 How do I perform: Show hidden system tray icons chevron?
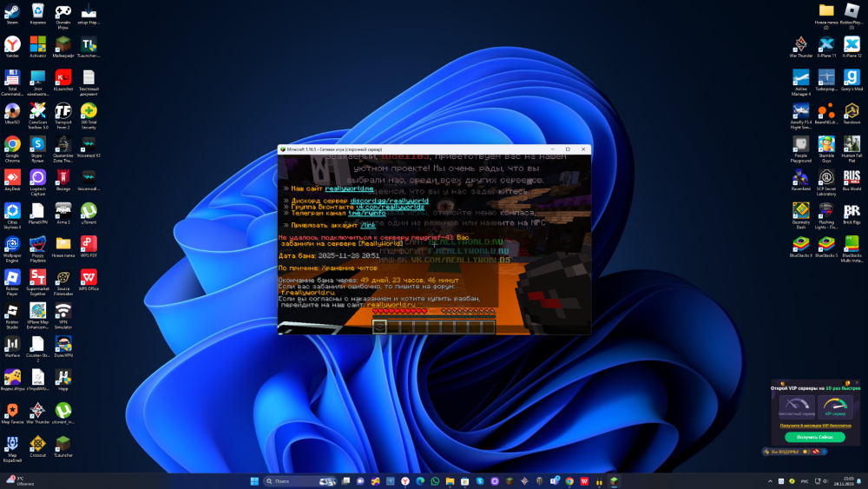click(x=769, y=481)
